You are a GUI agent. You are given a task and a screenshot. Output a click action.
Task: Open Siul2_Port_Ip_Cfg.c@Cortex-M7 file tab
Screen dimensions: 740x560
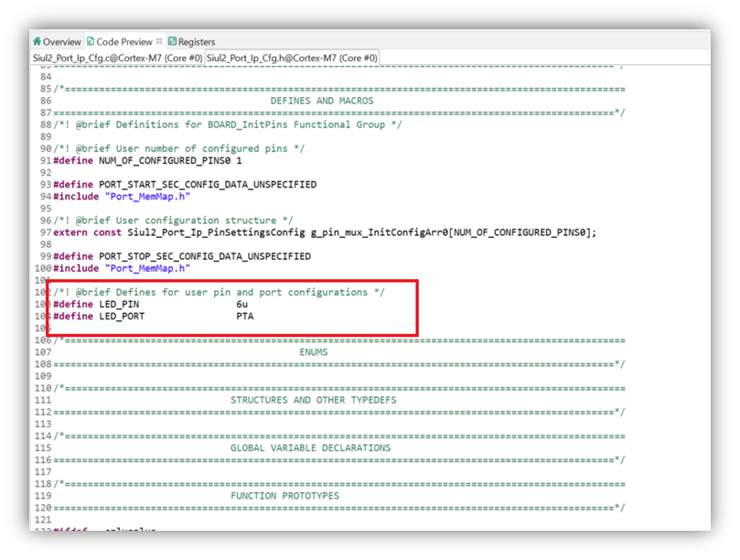coord(117,58)
